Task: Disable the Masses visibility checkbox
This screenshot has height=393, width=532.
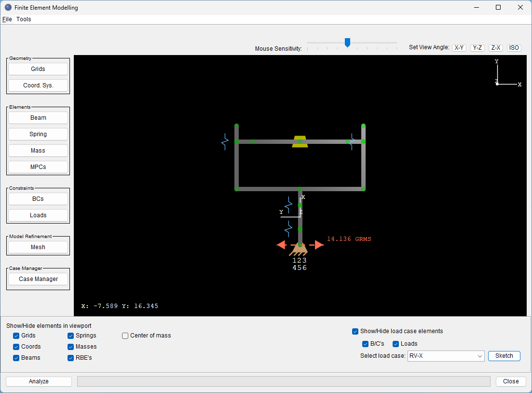Action: click(70, 346)
